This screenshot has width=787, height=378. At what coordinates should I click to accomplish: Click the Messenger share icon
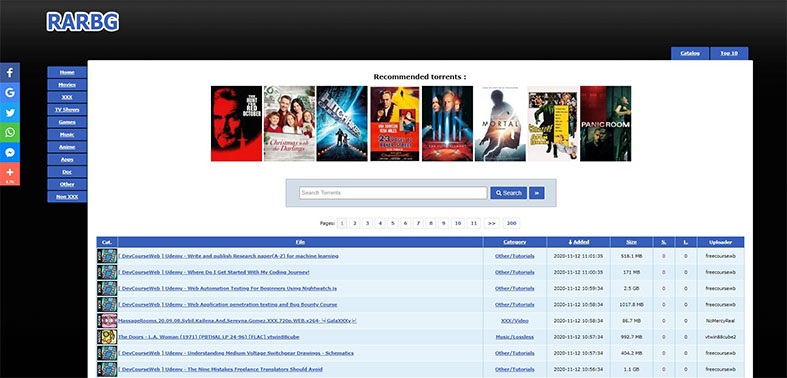coord(10,153)
